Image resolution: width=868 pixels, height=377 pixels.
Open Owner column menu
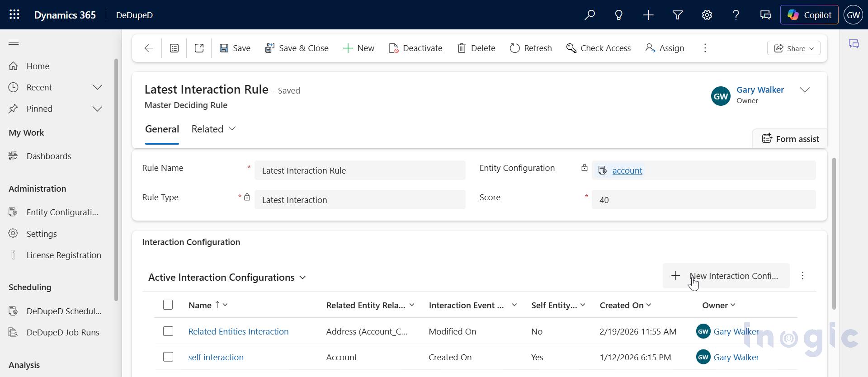tap(733, 305)
